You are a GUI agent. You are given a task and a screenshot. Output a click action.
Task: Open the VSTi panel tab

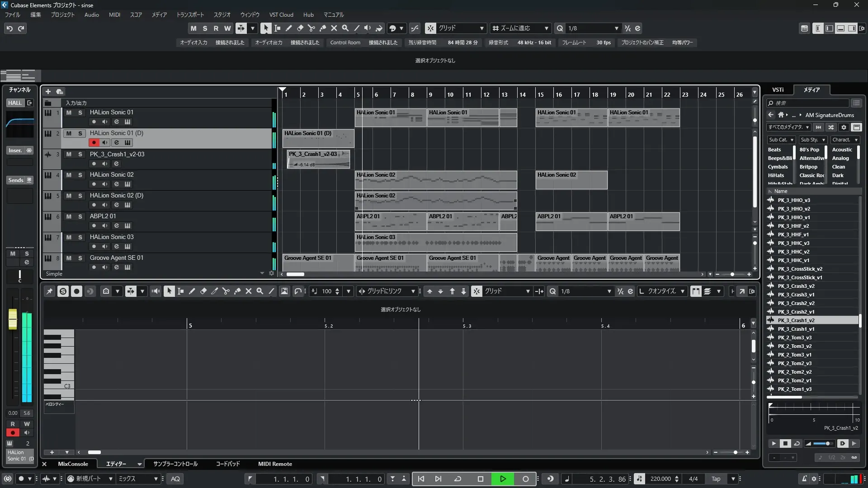tap(778, 90)
